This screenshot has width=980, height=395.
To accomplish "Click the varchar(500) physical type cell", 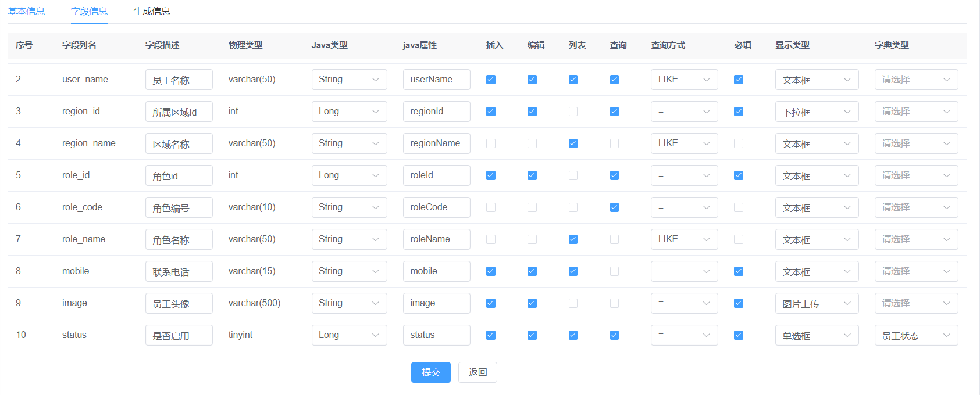I will click(254, 303).
